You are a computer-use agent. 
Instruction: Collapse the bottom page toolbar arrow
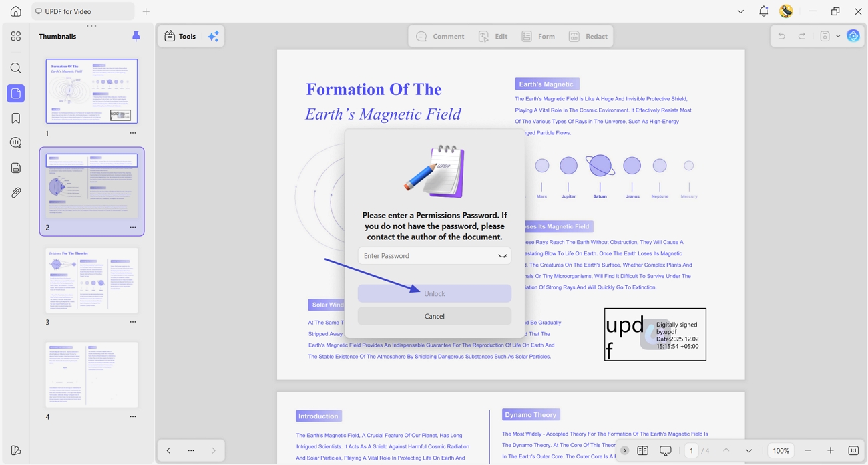[x=624, y=451]
